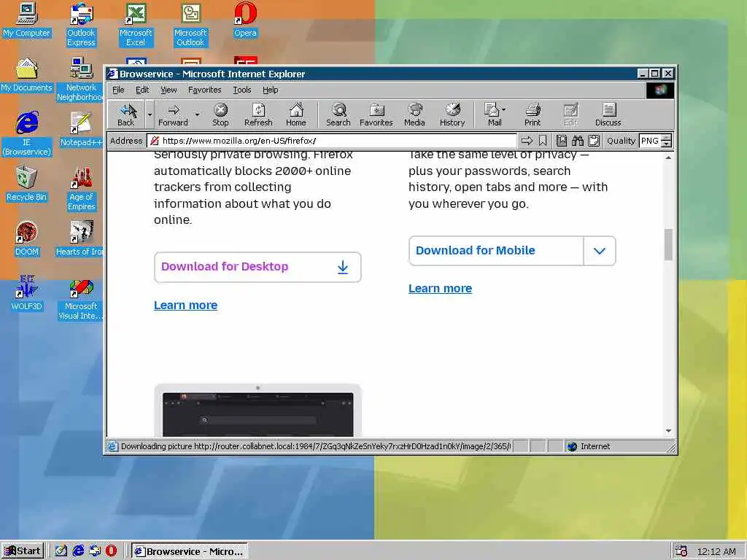747x560 pixels.
Task: Open the Search toolbar button
Action: tap(338, 114)
